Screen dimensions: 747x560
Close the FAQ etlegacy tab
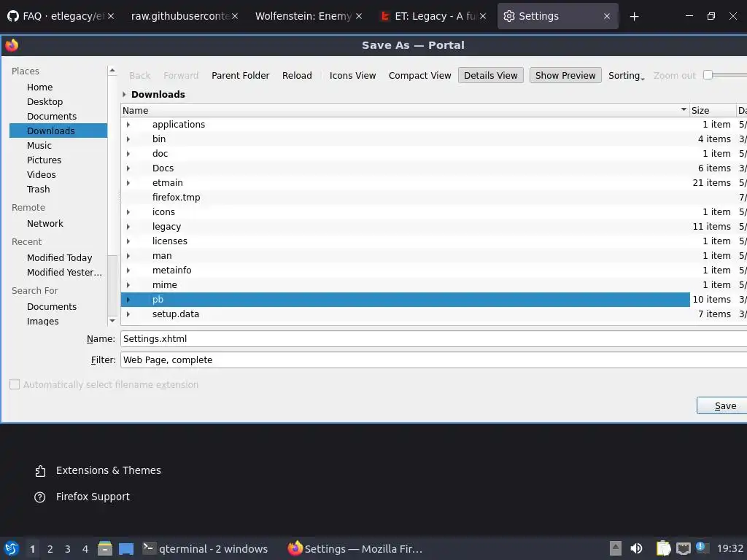point(111,16)
